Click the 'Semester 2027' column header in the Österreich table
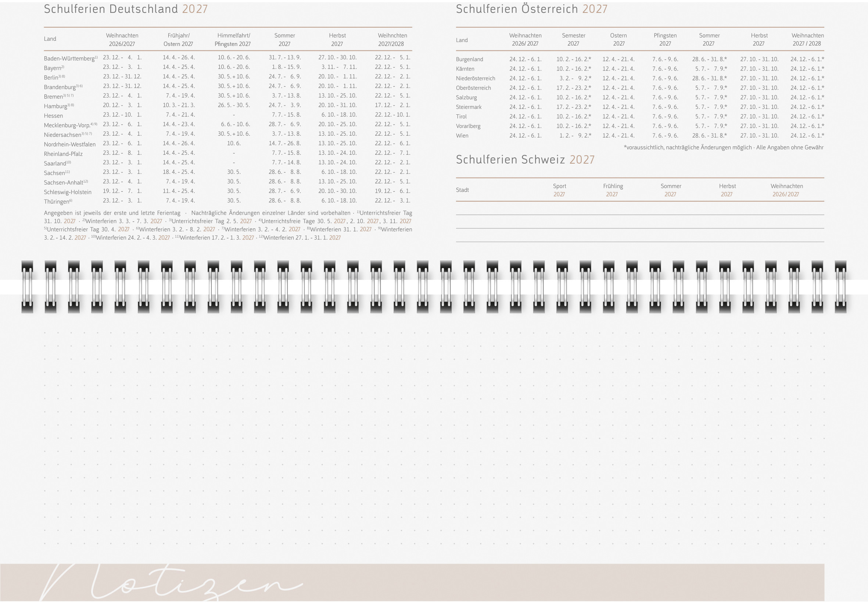Image resolution: width=868 pixels, height=603 pixels. pyautogui.click(x=573, y=40)
